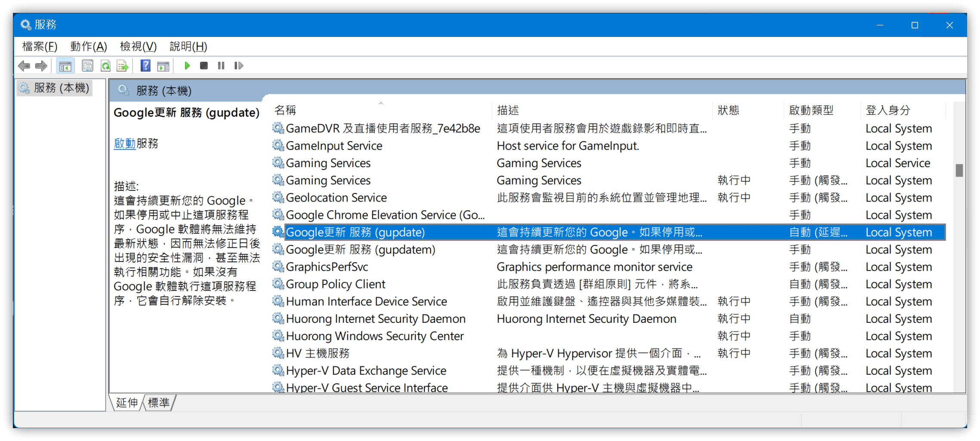The width and height of the screenshot is (980, 441).
Task: Click the Export List toolbar icon
Action: coord(123,66)
